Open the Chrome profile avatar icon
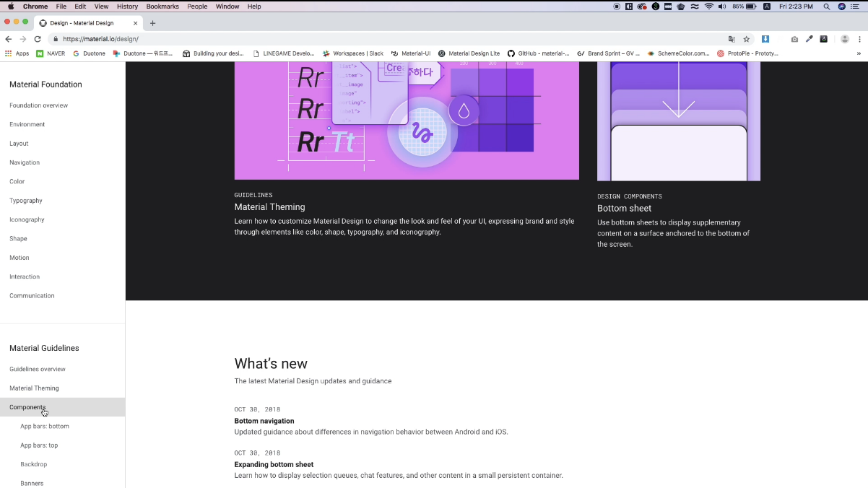Screen dimensions: 868x488 pyautogui.click(x=844, y=39)
